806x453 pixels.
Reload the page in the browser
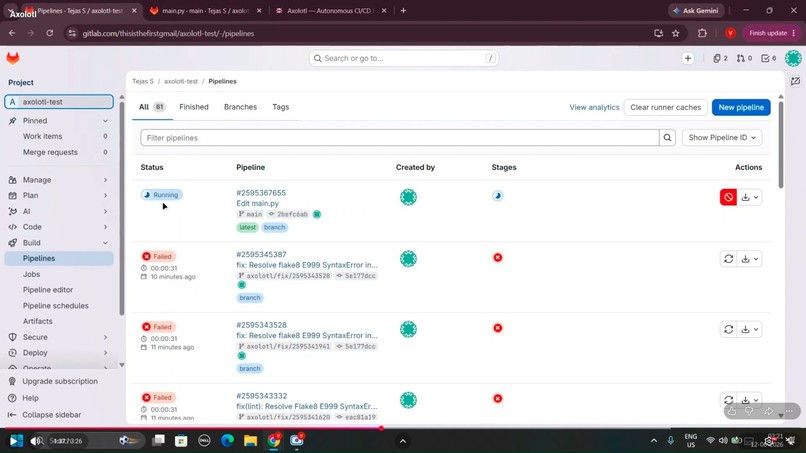49,33
